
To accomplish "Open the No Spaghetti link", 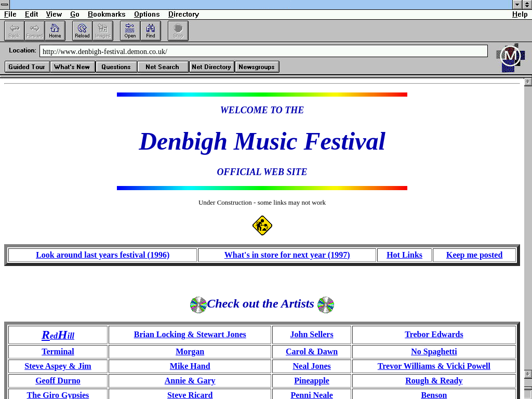I will [x=434, y=352].
